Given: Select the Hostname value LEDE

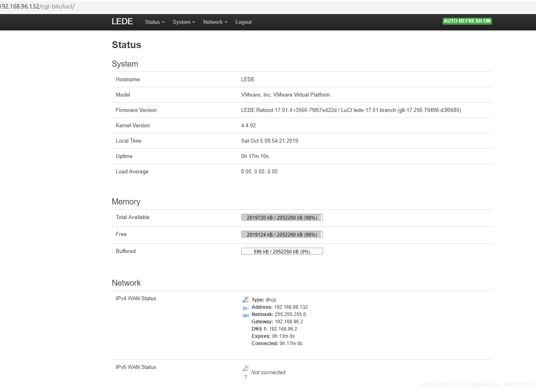Looking at the screenshot, I should [248, 80].
